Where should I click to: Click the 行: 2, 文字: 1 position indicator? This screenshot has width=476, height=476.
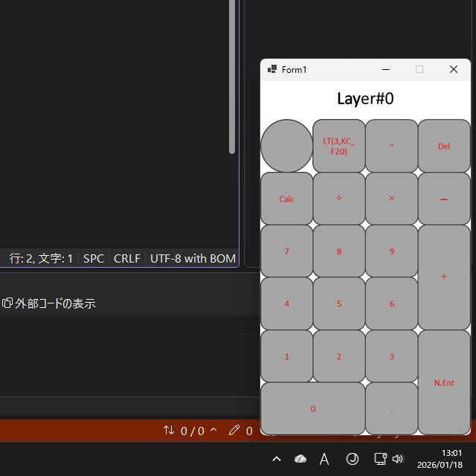click(41, 259)
